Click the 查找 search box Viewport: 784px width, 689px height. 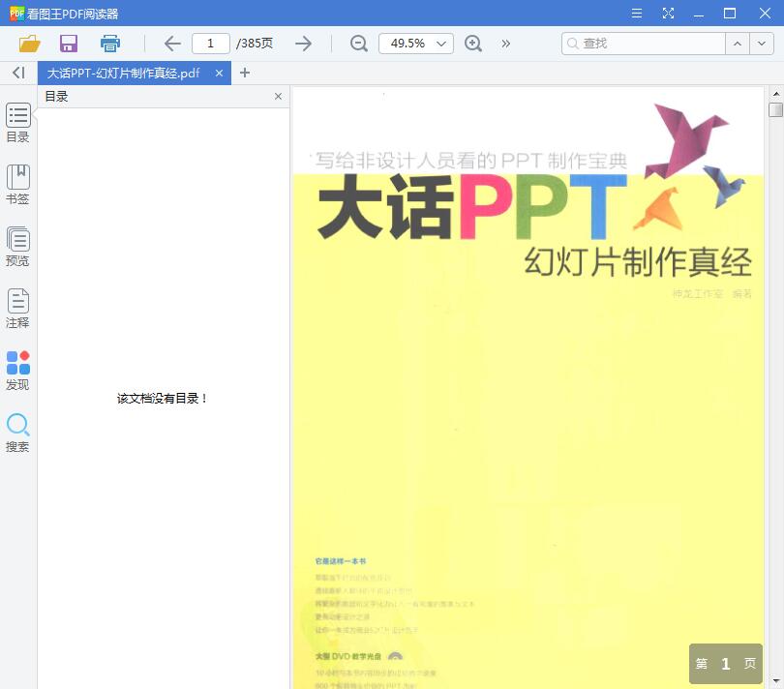point(643,44)
